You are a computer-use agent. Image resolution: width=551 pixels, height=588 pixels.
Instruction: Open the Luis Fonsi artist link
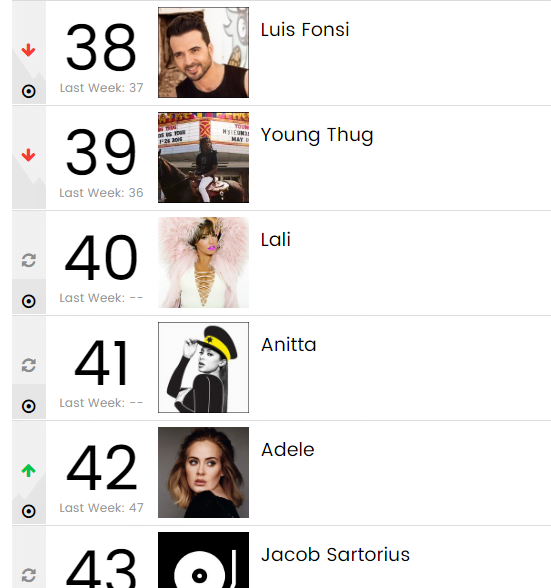(305, 30)
